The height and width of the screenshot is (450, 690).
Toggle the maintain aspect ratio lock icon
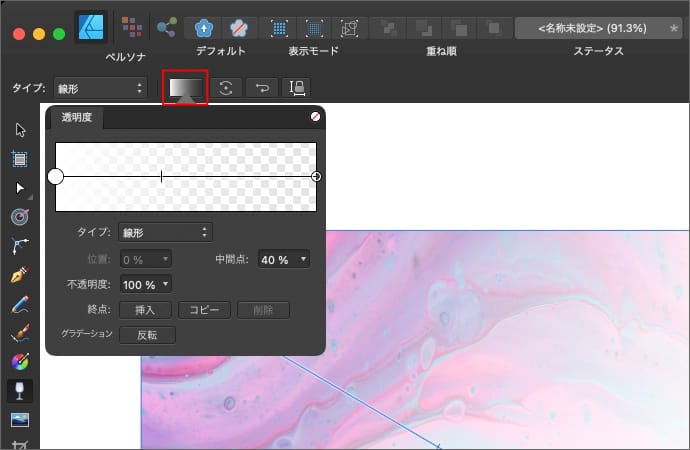coord(296,88)
